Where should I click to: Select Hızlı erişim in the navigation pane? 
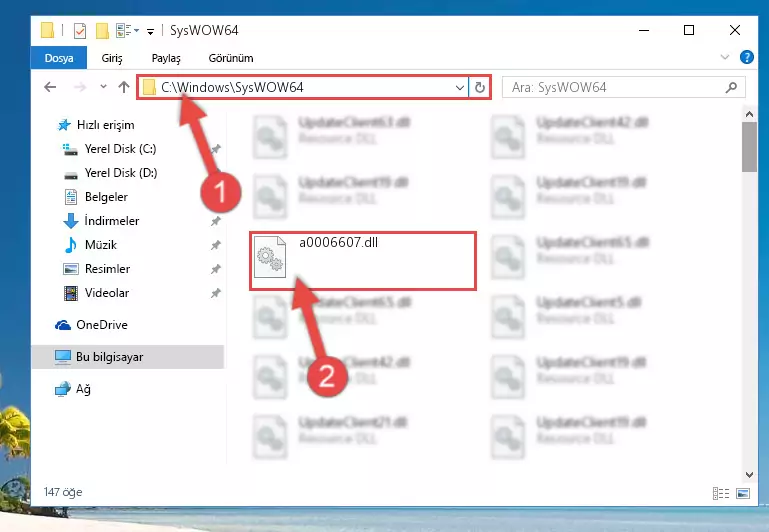point(105,125)
